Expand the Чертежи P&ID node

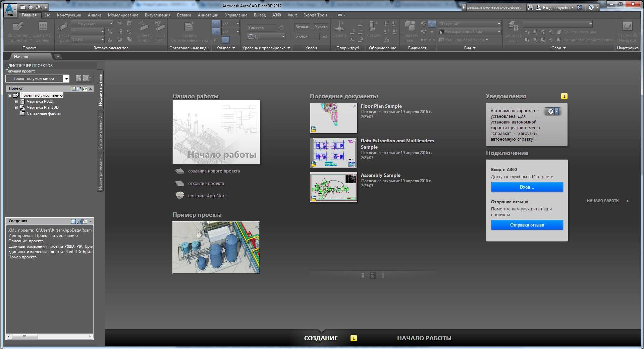click(16, 102)
